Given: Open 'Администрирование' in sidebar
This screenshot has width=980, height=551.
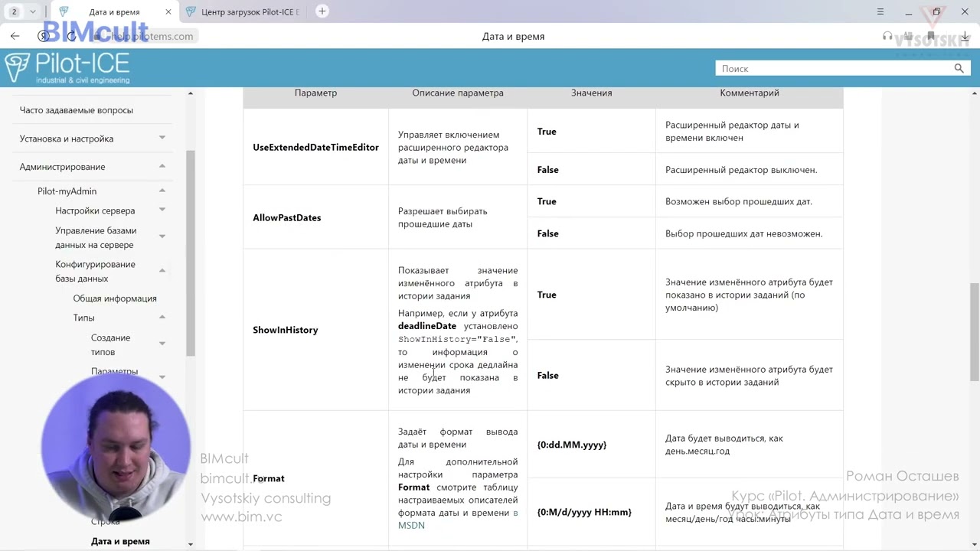Looking at the screenshot, I should (63, 167).
